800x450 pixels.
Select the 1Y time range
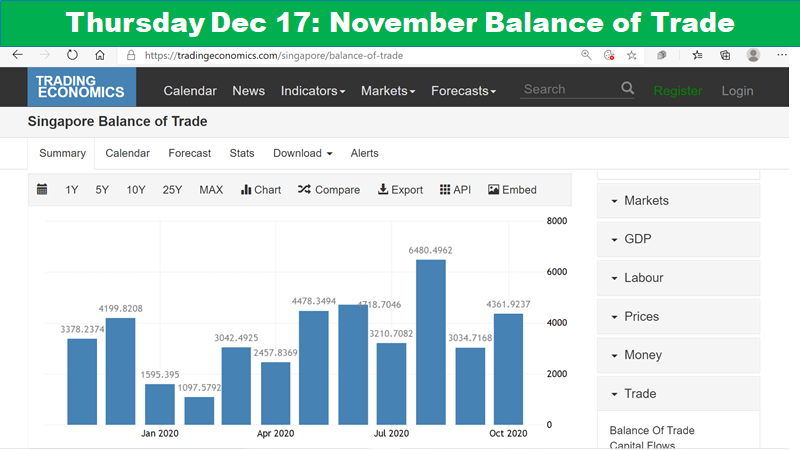click(x=71, y=190)
